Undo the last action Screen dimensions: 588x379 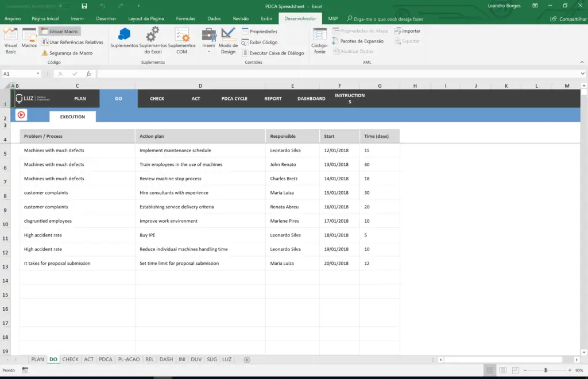(x=102, y=6)
